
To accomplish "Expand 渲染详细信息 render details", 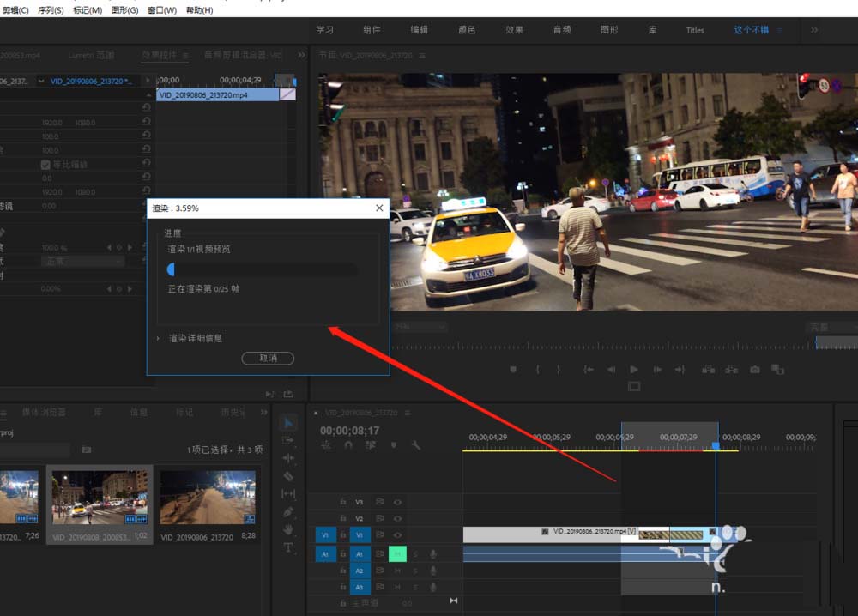I will 158,338.
